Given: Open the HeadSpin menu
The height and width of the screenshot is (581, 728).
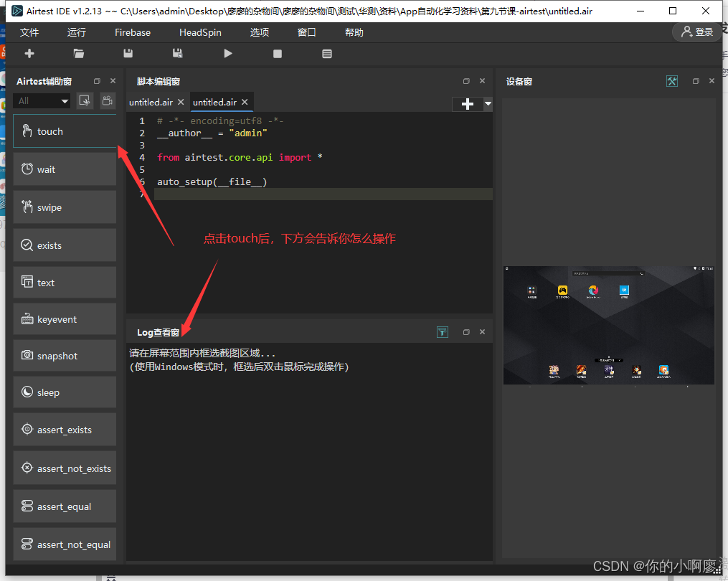Looking at the screenshot, I should [200, 32].
